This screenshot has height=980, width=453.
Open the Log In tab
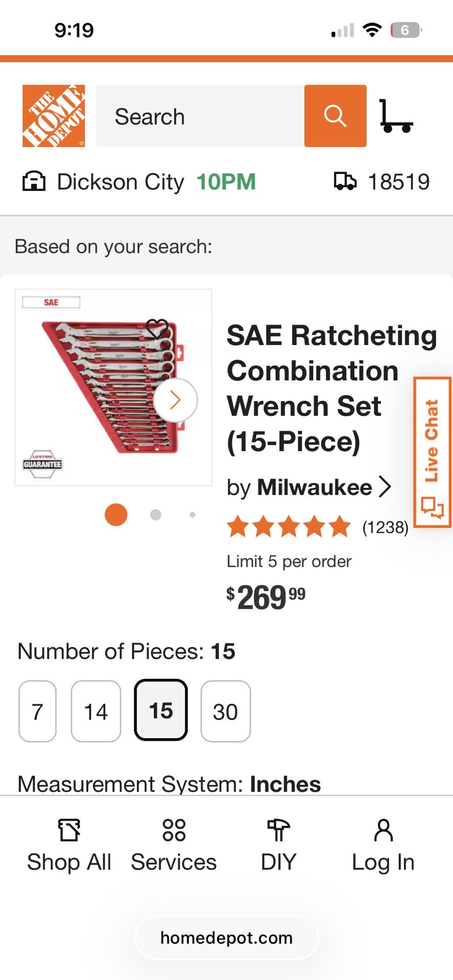383,845
